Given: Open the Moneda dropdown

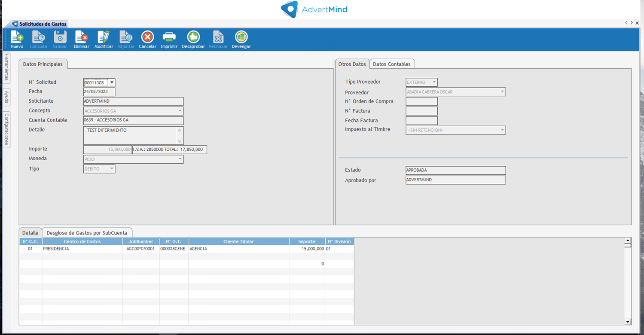Looking at the screenshot, I should (180, 159).
